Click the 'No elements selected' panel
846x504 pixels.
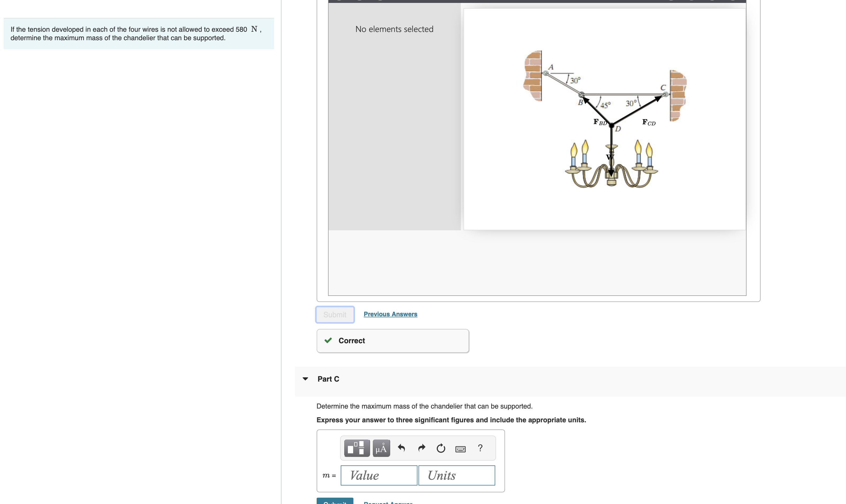pyautogui.click(x=394, y=29)
